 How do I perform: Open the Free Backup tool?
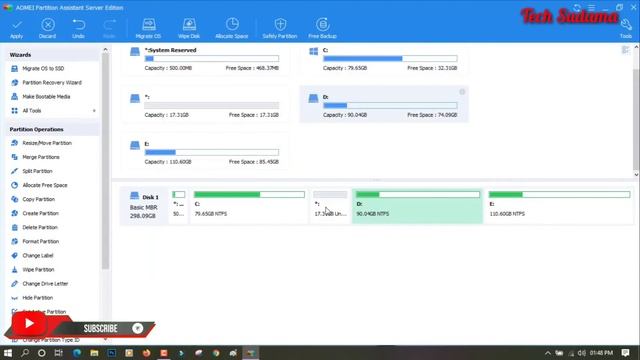(322, 28)
